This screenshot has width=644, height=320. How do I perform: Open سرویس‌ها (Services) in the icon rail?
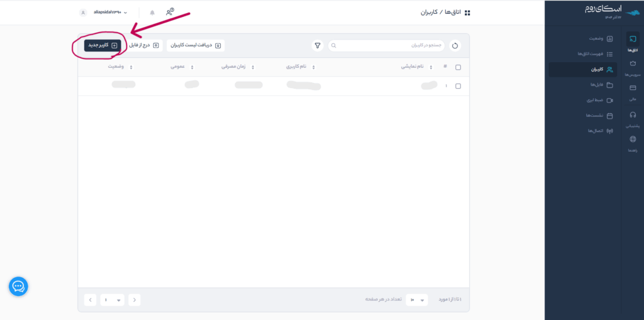click(632, 67)
